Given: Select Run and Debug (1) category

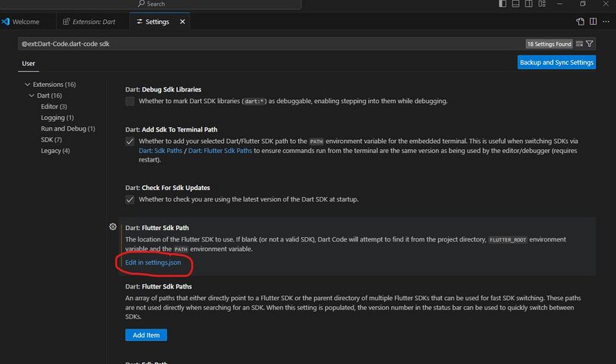Looking at the screenshot, I should pyautogui.click(x=68, y=129).
